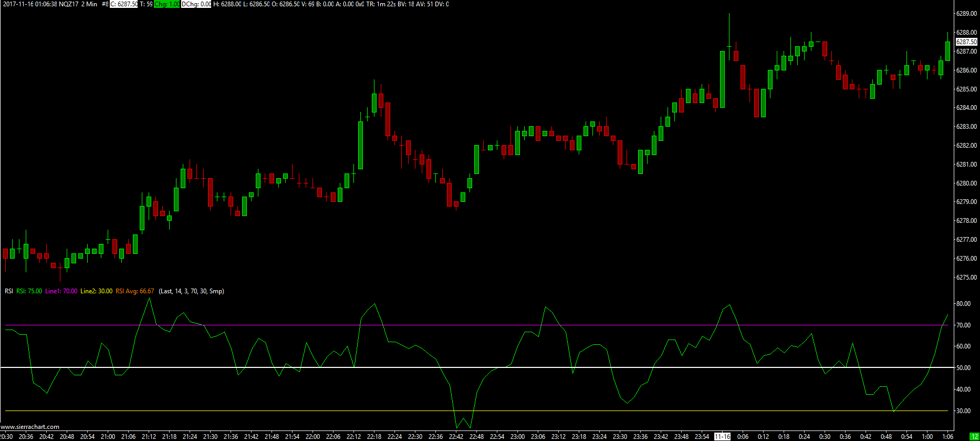Click the 0:30 time axis label after 11-16
The height and width of the screenshot is (441, 980).
tap(825, 437)
